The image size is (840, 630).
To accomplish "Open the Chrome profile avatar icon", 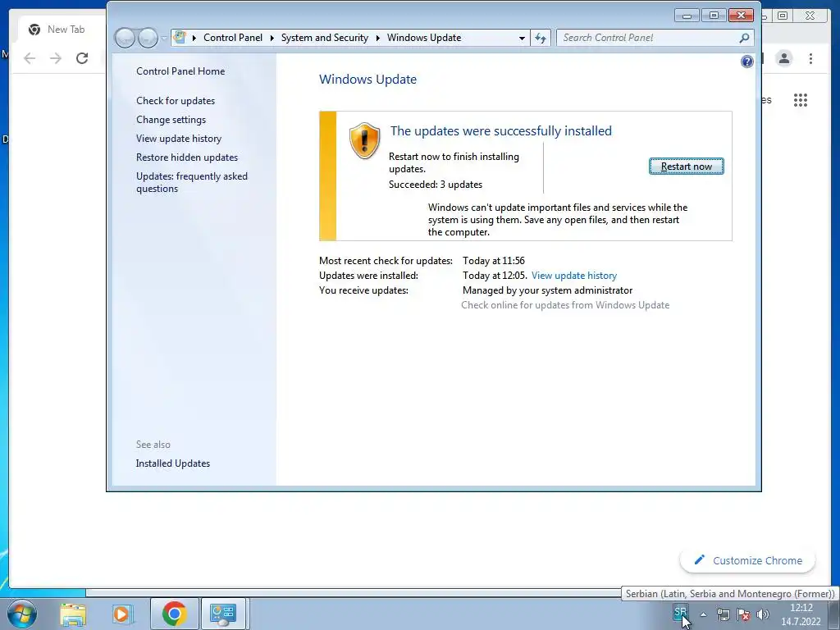I will tap(784, 58).
